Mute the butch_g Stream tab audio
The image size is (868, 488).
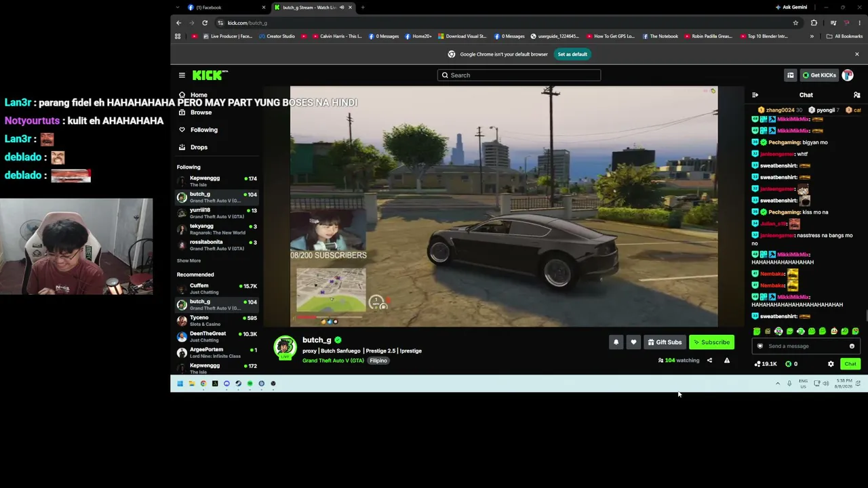point(341,7)
